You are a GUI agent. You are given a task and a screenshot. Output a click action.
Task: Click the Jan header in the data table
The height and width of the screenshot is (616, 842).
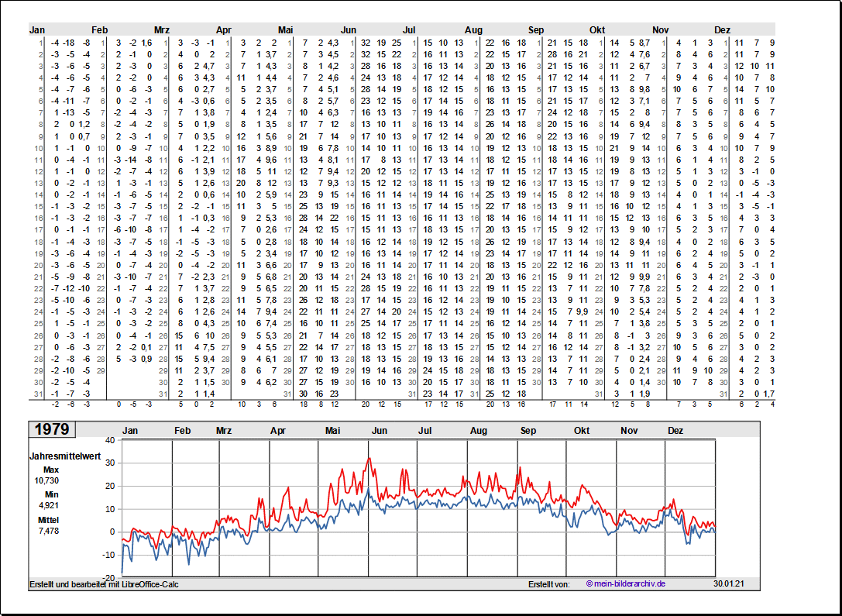click(37, 30)
